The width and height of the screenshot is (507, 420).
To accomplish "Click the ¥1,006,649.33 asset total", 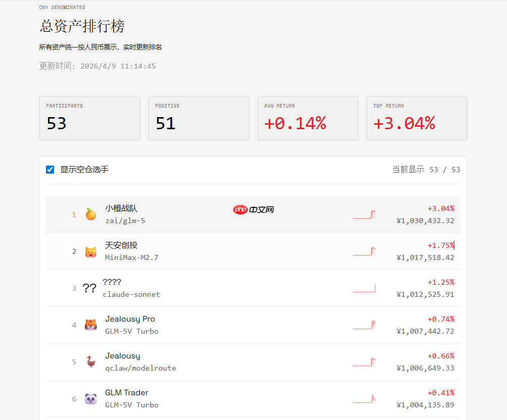I will [426, 368].
